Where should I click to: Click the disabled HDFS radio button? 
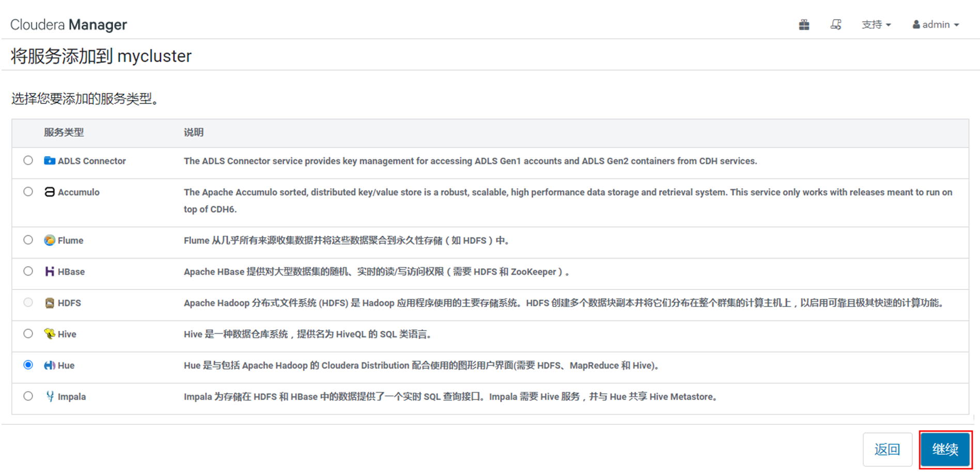[28, 302]
